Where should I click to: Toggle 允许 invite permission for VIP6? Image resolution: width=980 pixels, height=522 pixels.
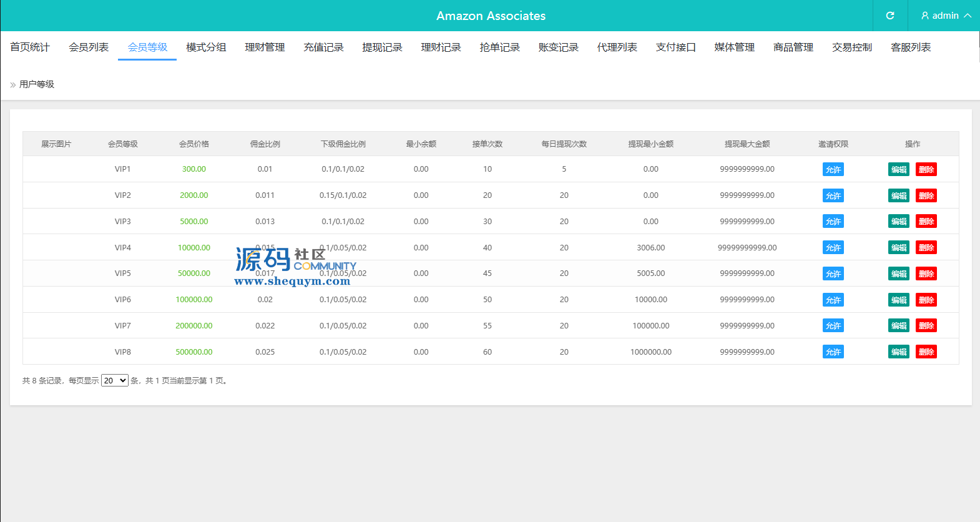833,300
